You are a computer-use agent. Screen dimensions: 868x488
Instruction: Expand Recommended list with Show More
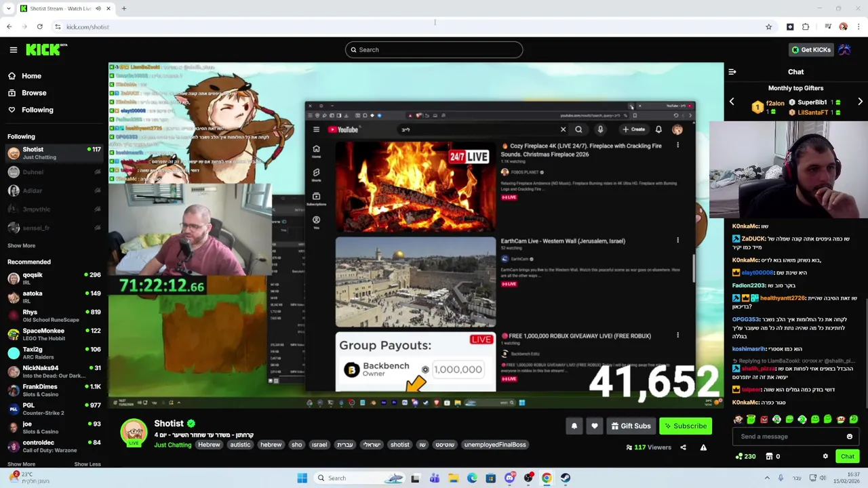tap(21, 464)
